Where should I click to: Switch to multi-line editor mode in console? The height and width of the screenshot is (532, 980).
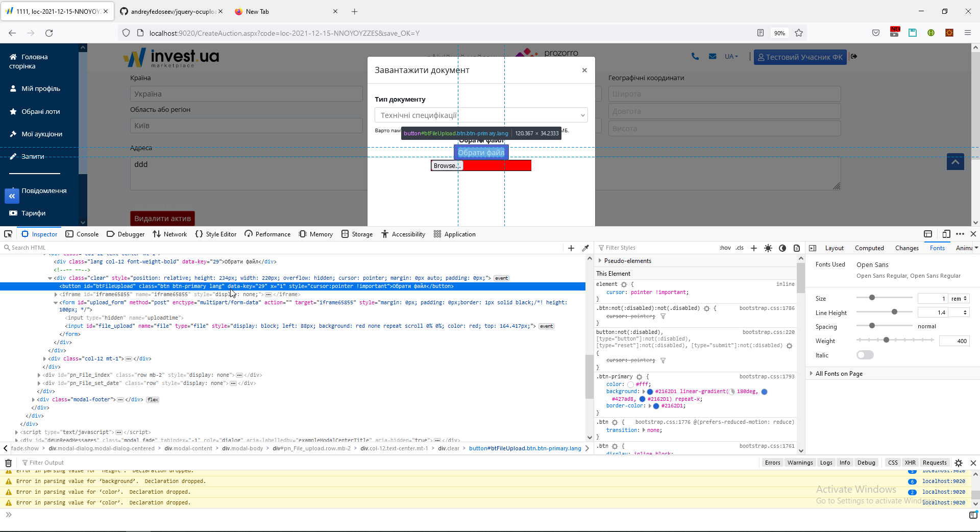pos(973,515)
